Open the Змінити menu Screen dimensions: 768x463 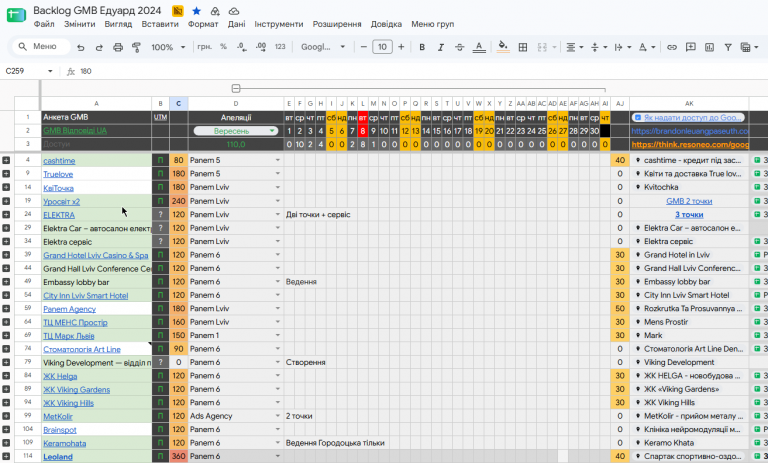tap(79, 24)
